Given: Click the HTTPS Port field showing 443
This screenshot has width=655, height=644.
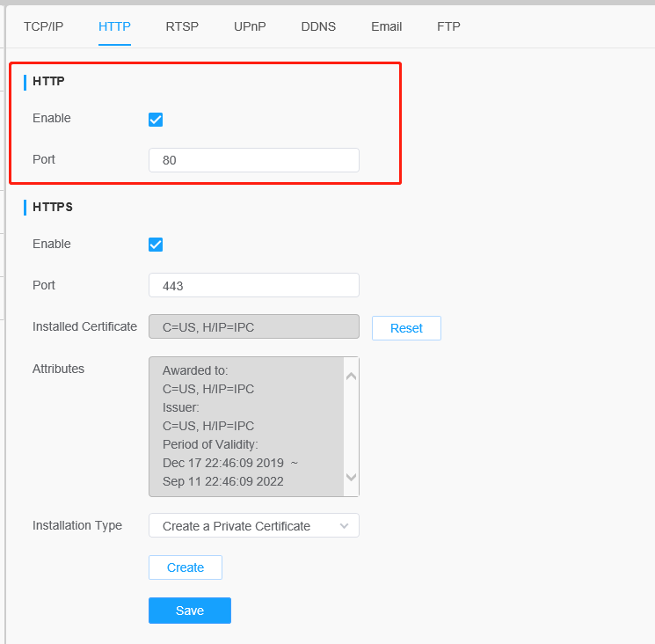Looking at the screenshot, I should point(254,285).
